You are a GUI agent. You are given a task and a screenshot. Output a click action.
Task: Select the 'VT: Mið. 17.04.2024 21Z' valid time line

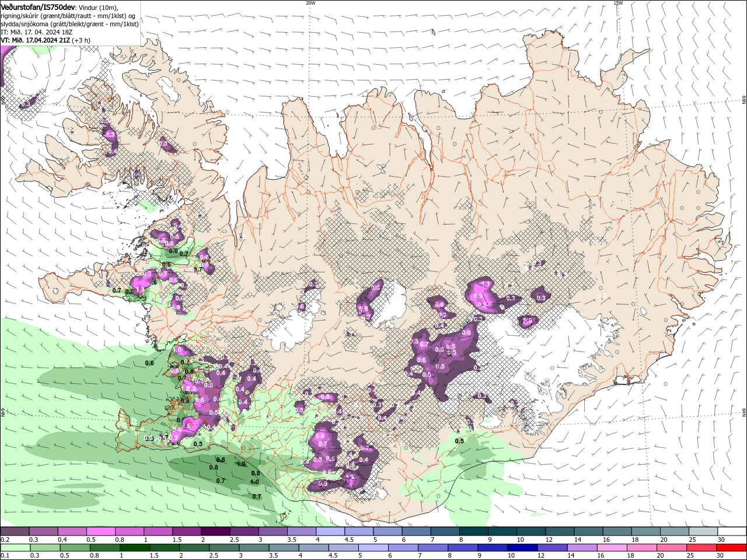(36, 40)
